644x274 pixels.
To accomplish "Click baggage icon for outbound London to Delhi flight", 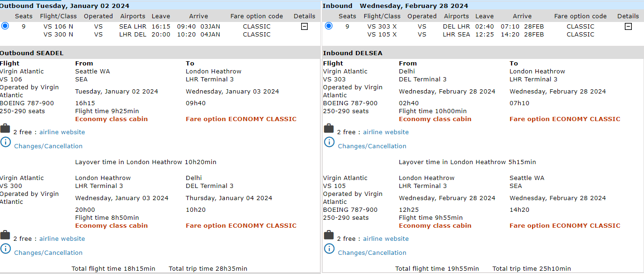I will click(5, 235).
